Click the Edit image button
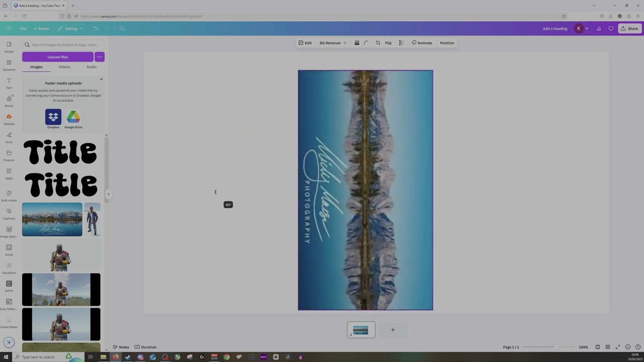Screen dimensions: 644x362 pyautogui.click(x=305, y=43)
